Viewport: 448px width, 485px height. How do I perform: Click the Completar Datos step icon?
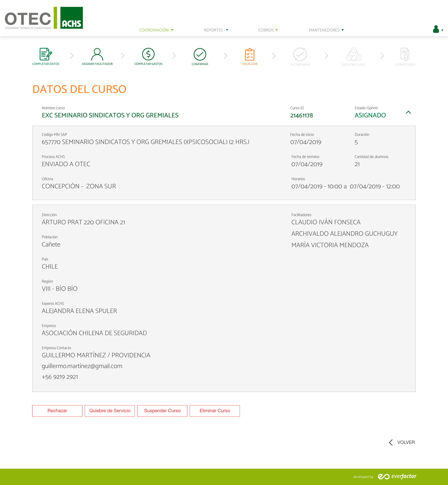tap(45, 54)
